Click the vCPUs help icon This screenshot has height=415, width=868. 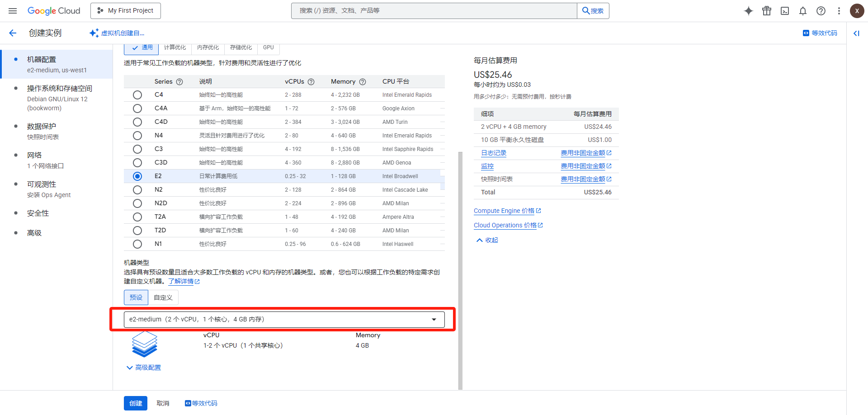(x=311, y=82)
